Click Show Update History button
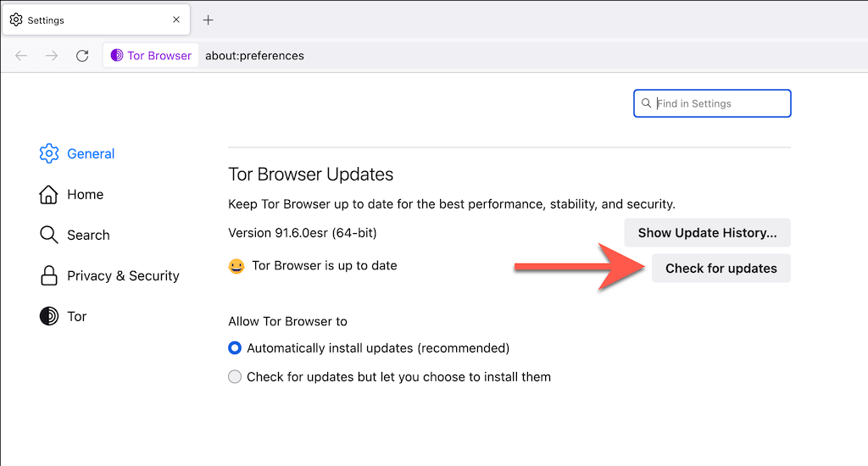 707,233
